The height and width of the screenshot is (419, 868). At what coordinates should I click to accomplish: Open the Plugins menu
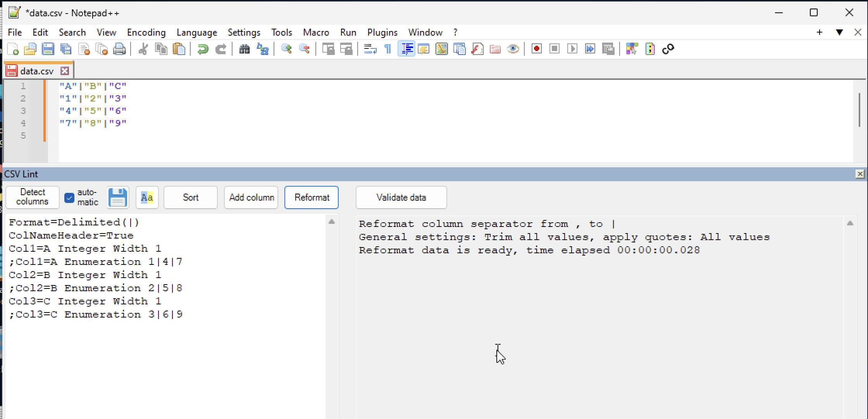[382, 33]
